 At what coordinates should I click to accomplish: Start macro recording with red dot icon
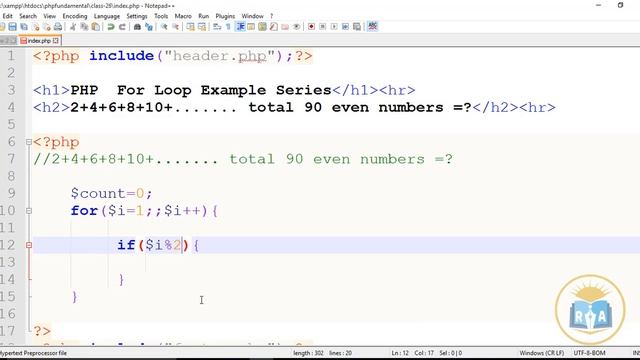click(311, 27)
